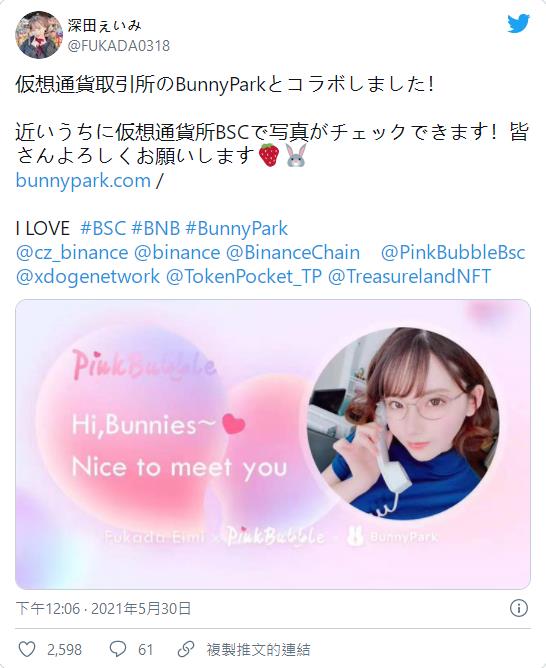Open the @BinanceChain mention
Screen dimensions: 546x668
tap(293, 253)
